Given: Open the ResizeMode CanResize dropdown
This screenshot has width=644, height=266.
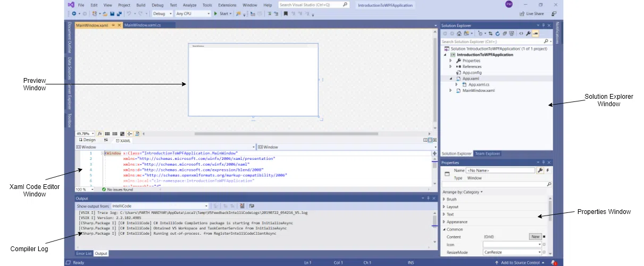Looking at the screenshot, I should (512, 252).
